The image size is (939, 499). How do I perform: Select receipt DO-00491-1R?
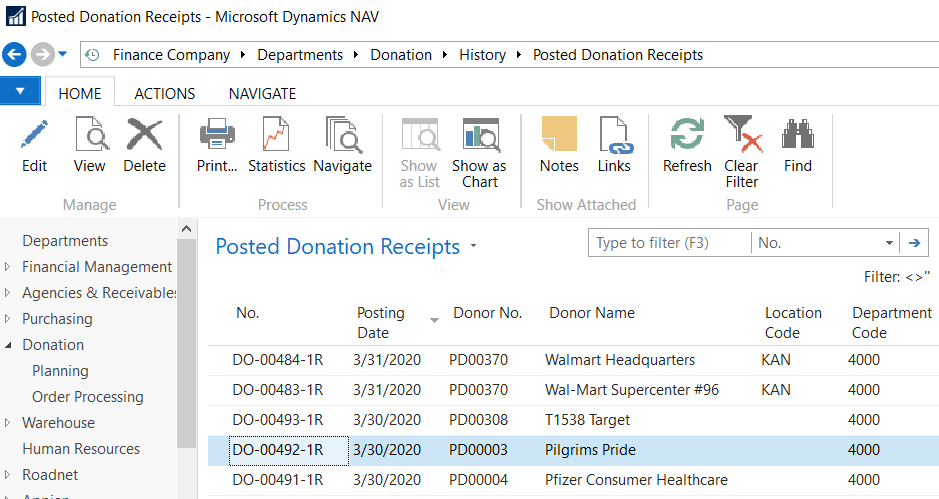[x=278, y=480]
